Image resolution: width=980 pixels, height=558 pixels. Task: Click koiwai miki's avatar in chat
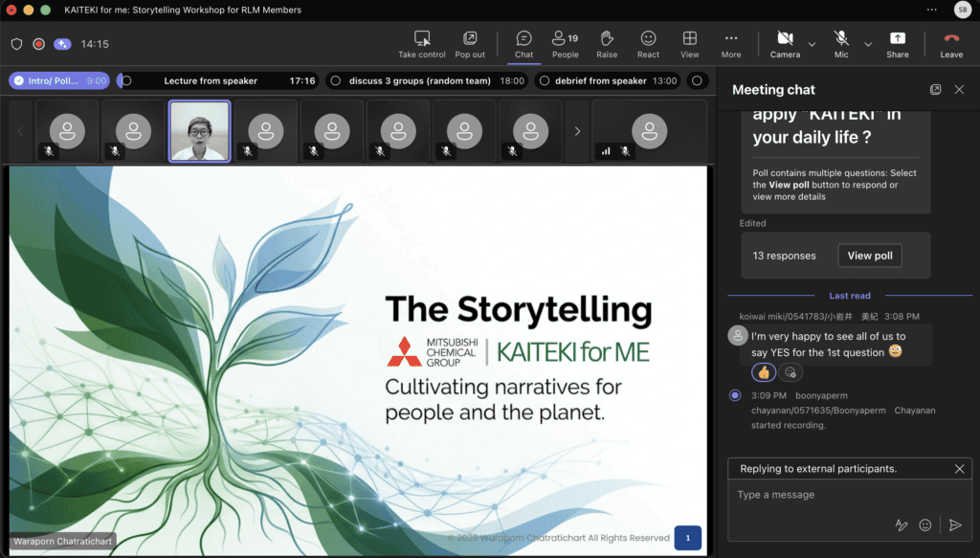(x=738, y=336)
